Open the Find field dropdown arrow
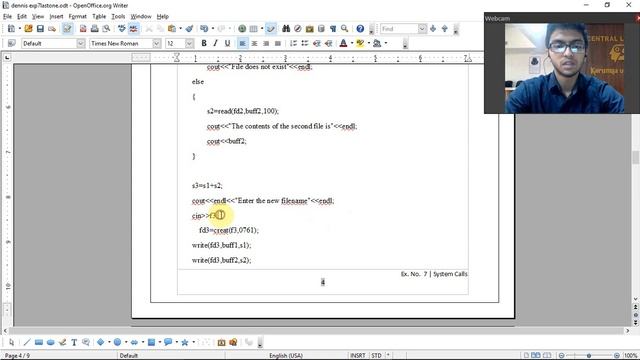The image size is (640, 360). pyautogui.click(x=422, y=29)
